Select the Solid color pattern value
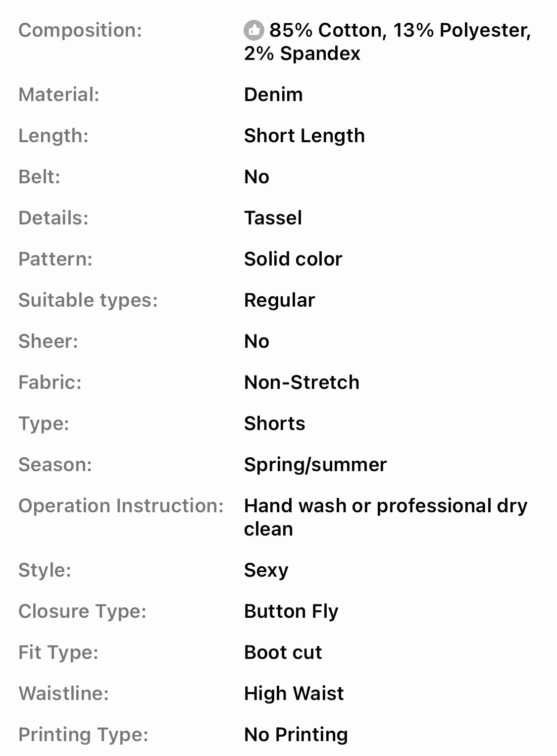The width and height of the screenshot is (557, 756). click(293, 259)
